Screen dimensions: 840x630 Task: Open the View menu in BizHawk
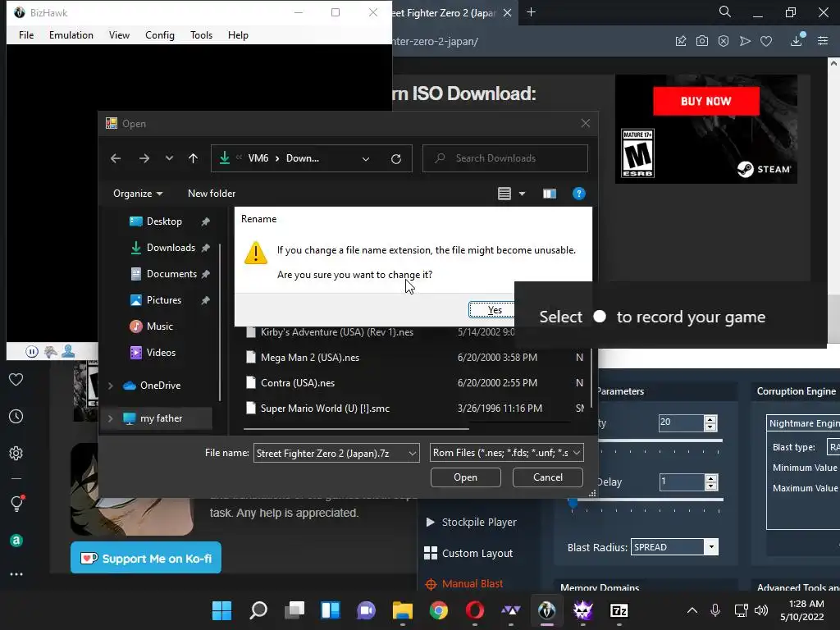tap(119, 34)
